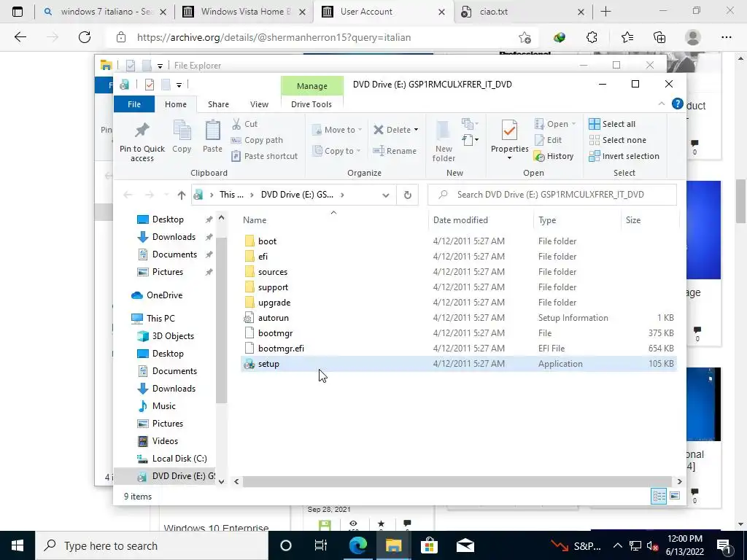
Task: Select the setup application icon
Action: [249, 364]
